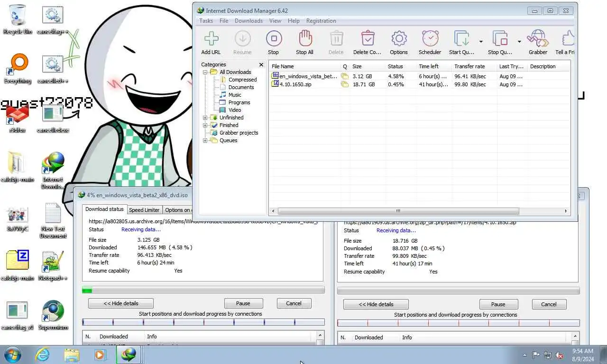
Task: Click horizontal scrollbar in download list
Action: [x=398, y=211]
